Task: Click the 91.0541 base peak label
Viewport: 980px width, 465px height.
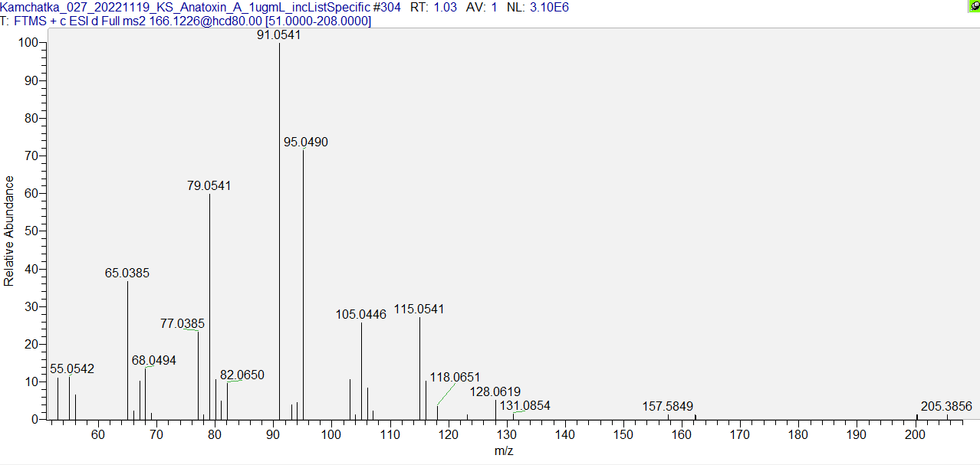Action: coord(279,34)
